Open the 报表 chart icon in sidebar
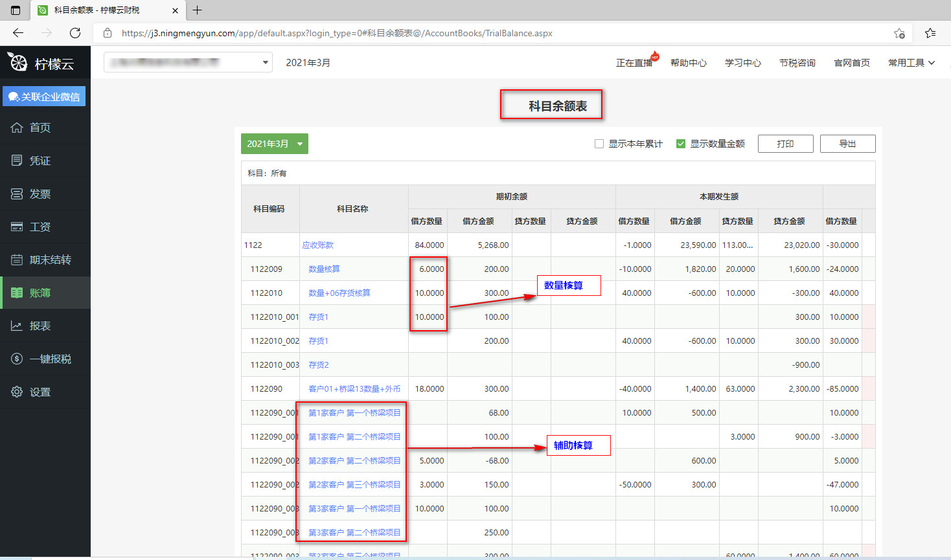This screenshot has width=951, height=560. pos(17,326)
